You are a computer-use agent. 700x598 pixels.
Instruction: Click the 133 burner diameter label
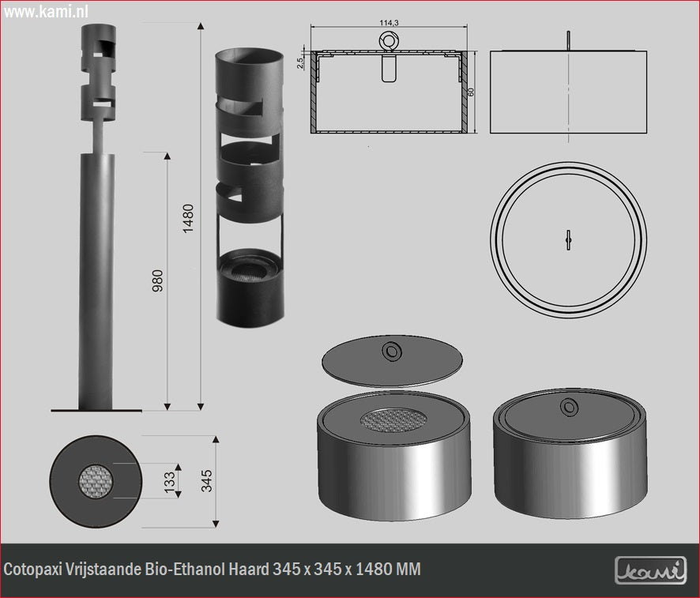(x=168, y=481)
